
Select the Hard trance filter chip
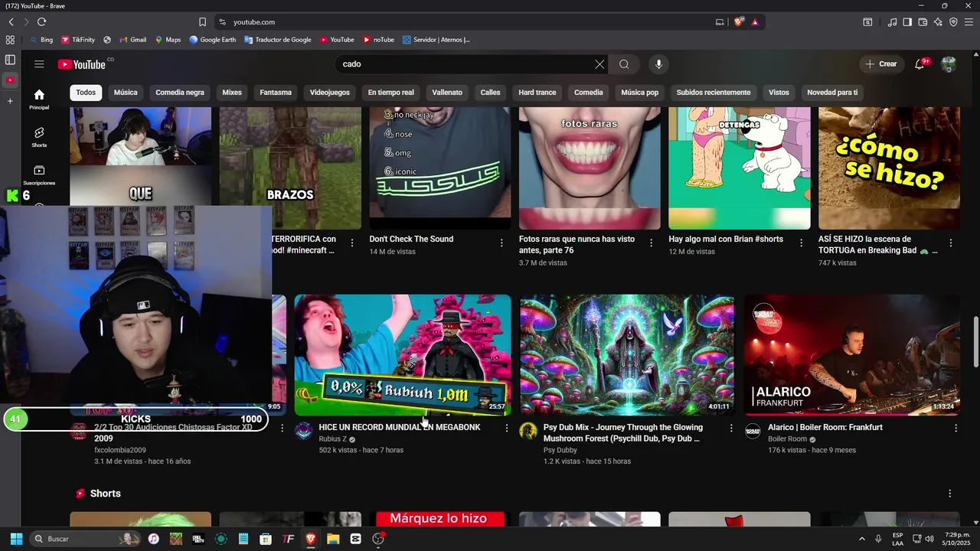pos(537,93)
